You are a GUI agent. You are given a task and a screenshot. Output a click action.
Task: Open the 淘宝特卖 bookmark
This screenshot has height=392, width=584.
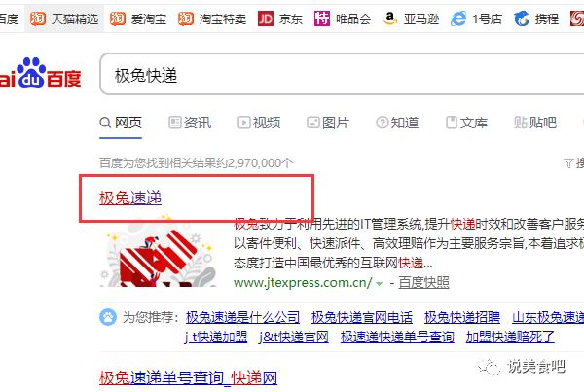point(212,18)
